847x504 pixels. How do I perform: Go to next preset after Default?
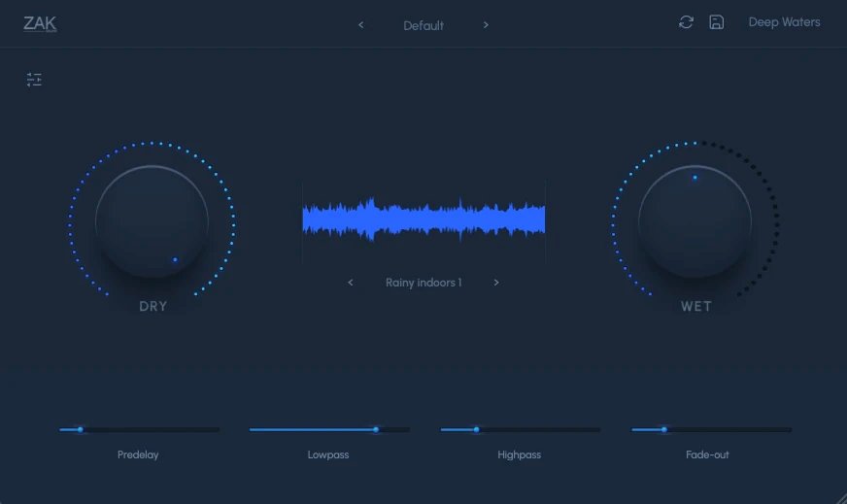486,25
